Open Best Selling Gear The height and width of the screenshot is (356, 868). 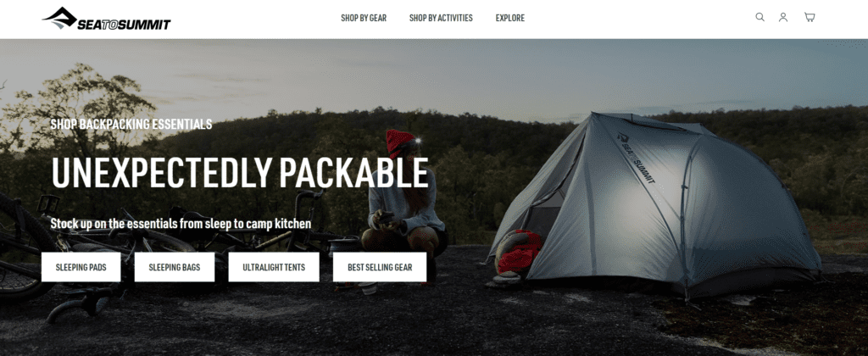pos(380,267)
